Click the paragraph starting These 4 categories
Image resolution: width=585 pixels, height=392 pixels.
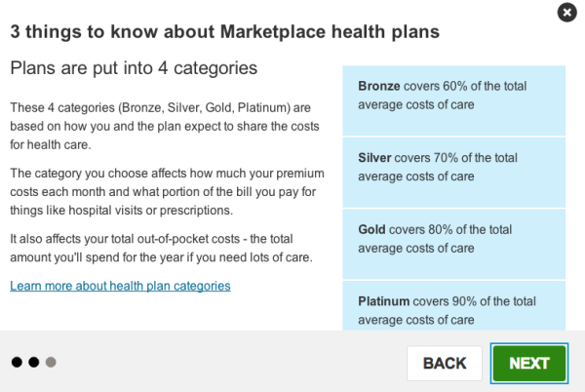165,126
